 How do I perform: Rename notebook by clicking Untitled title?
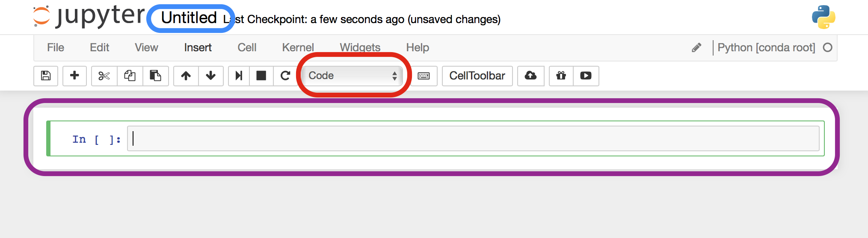point(189,18)
